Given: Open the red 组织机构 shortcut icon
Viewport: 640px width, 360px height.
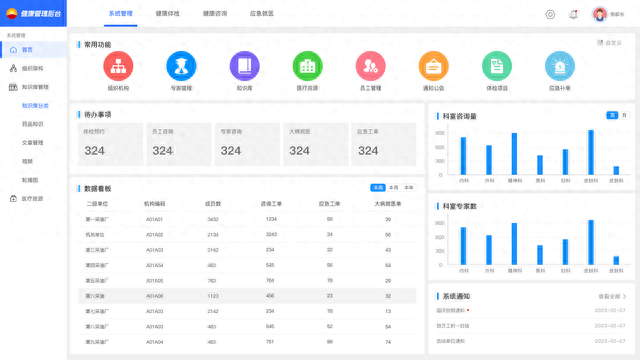Looking at the screenshot, I should pyautogui.click(x=118, y=66).
